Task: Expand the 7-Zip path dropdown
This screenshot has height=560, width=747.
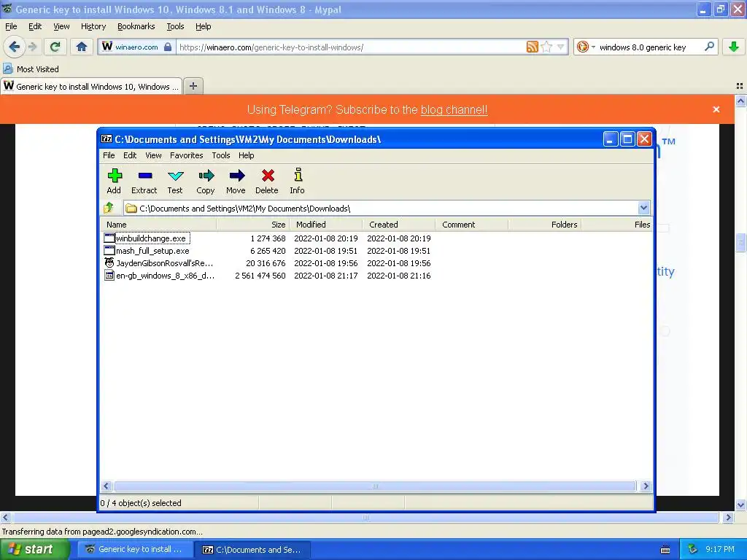Action: [643, 208]
